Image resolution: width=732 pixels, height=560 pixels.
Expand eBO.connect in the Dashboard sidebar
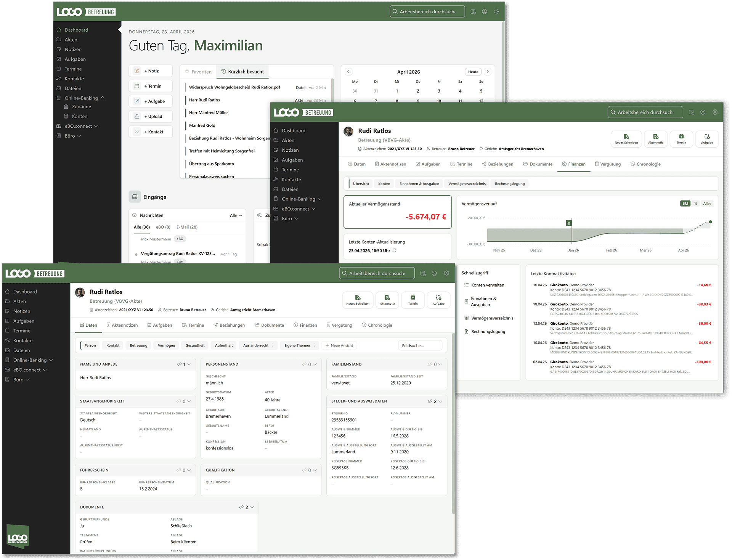(x=96, y=126)
